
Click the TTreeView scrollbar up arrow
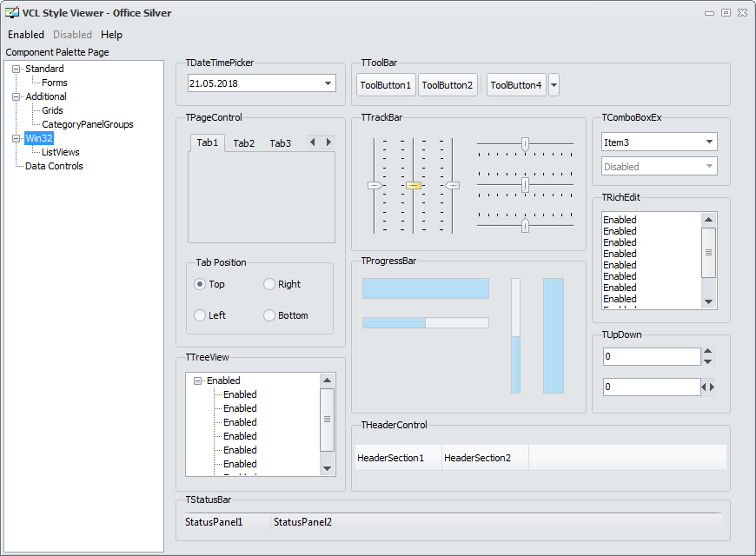pos(327,380)
